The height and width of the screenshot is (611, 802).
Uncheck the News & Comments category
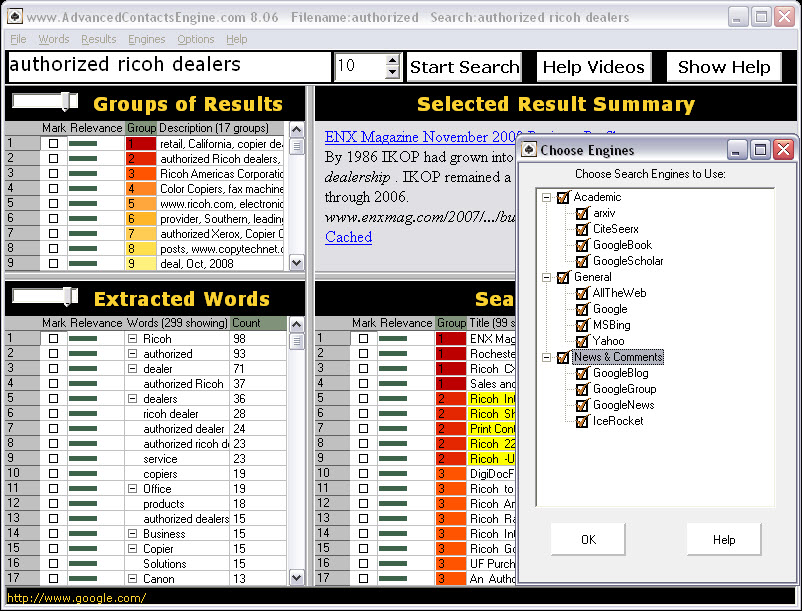563,357
